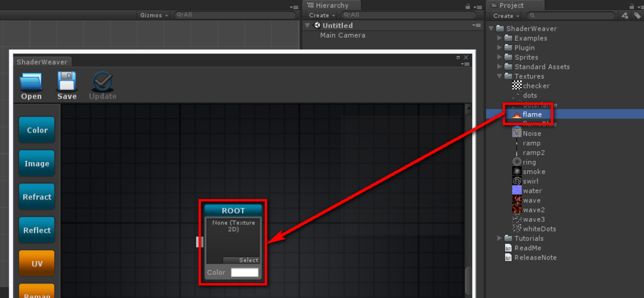The width and height of the screenshot is (644, 298).
Task: Select the ramp2 texture
Action: 533,153
